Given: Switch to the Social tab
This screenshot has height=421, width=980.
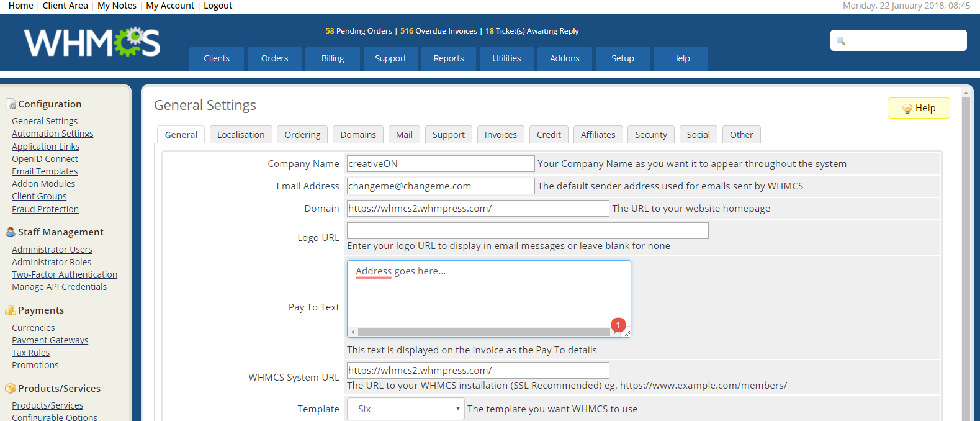Looking at the screenshot, I should click(x=698, y=135).
